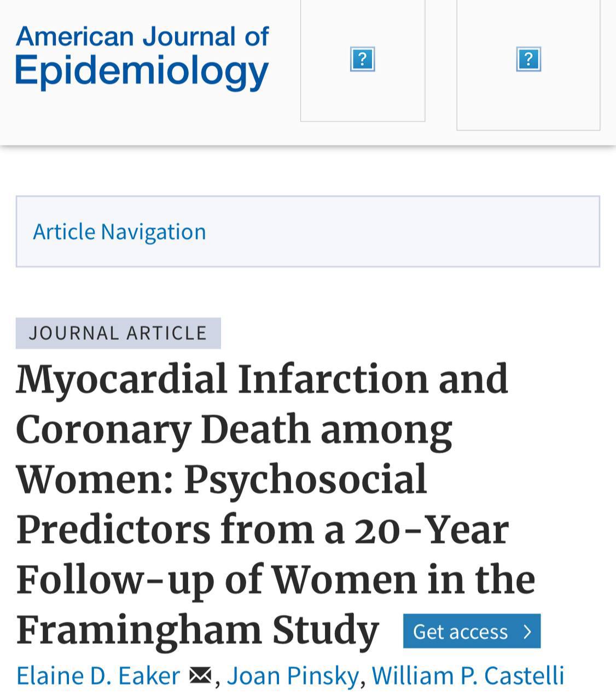Click the JOURNAL ARTICLE category badge
The height and width of the screenshot is (700, 616).
coord(118,333)
